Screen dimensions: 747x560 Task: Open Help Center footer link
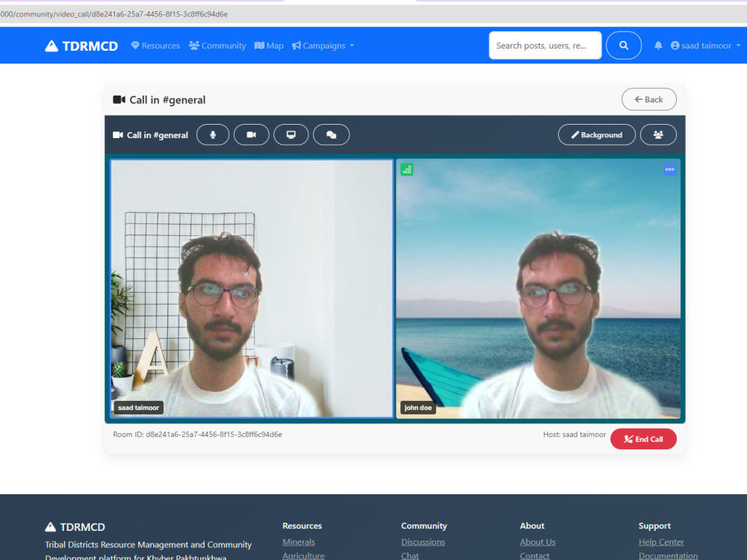coord(661,542)
